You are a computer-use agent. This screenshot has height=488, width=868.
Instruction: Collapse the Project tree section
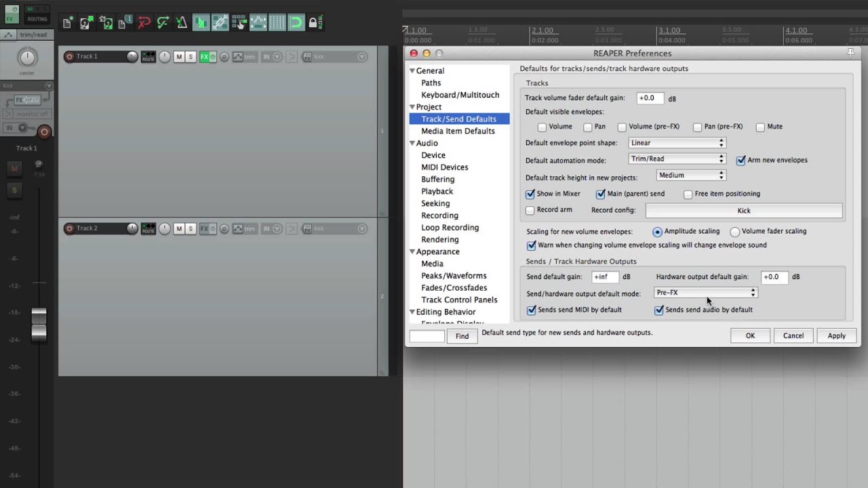(412, 107)
